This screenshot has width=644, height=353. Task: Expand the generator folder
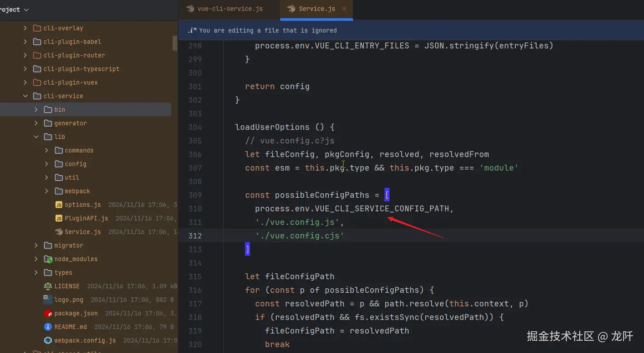tap(36, 123)
